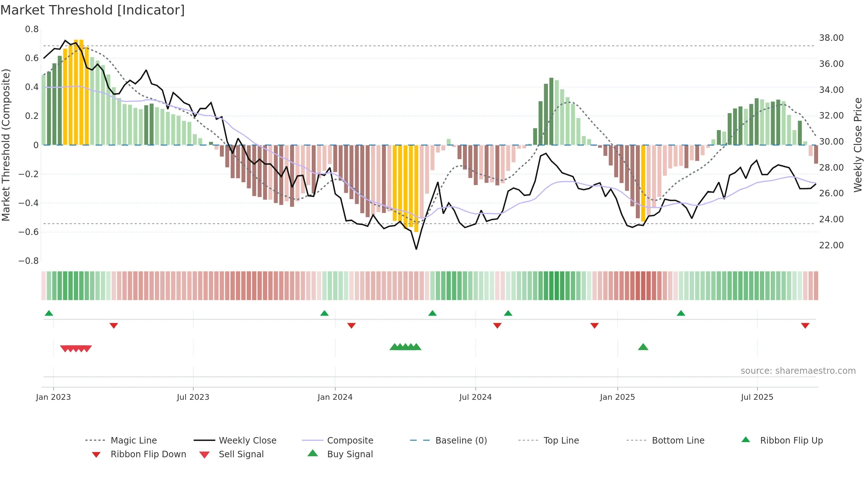
Task: Toggle Ribbon Flip Down in the legend
Action: [139, 454]
